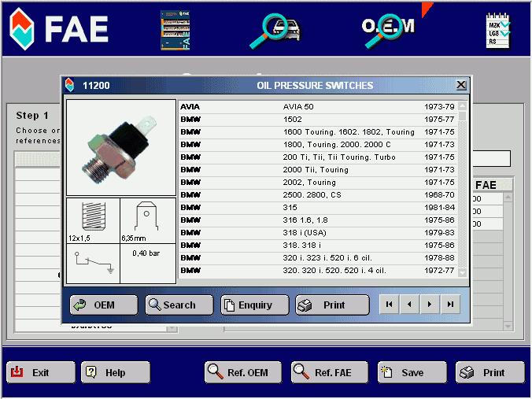Go to last record arrow
Image resolution: width=532 pixels, height=399 pixels.
coord(451,305)
